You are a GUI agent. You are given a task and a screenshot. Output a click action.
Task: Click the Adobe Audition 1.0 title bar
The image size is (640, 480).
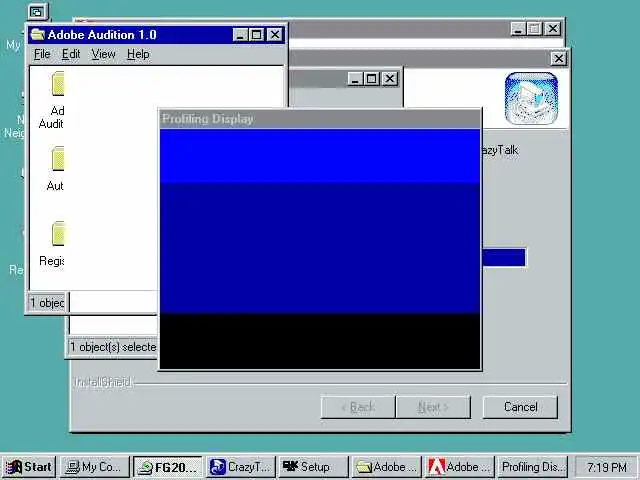pos(156,35)
